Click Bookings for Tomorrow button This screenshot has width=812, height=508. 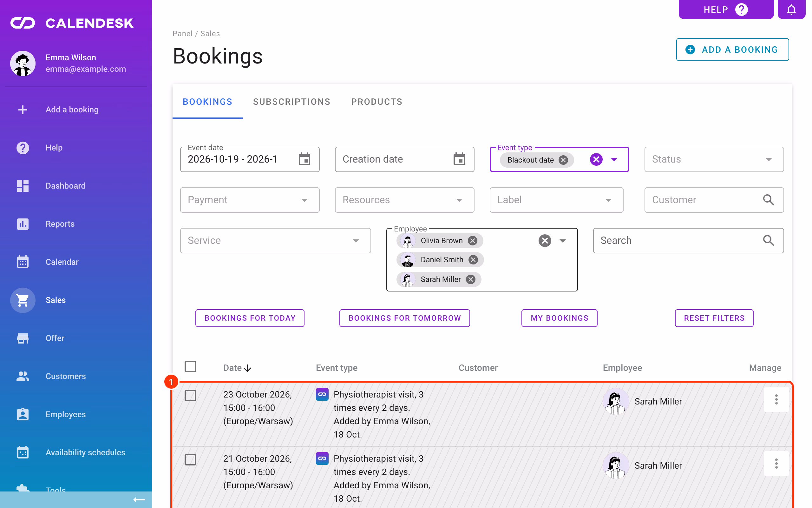point(404,318)
